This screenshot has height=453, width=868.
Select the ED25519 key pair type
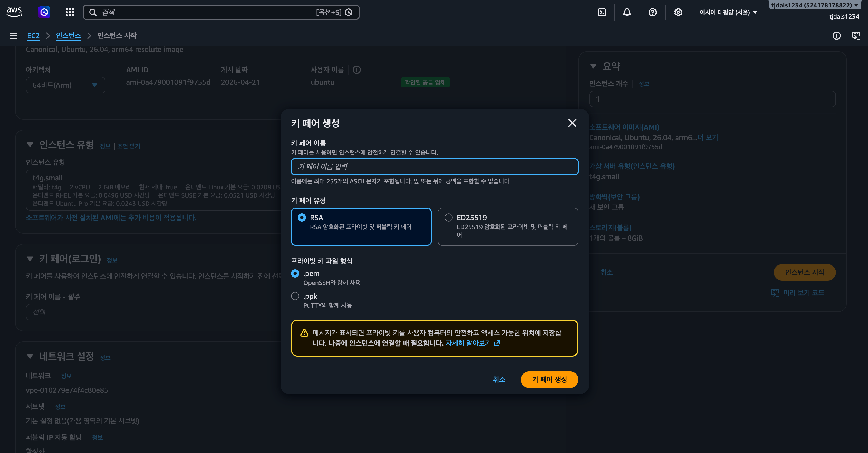coord(508,226)
